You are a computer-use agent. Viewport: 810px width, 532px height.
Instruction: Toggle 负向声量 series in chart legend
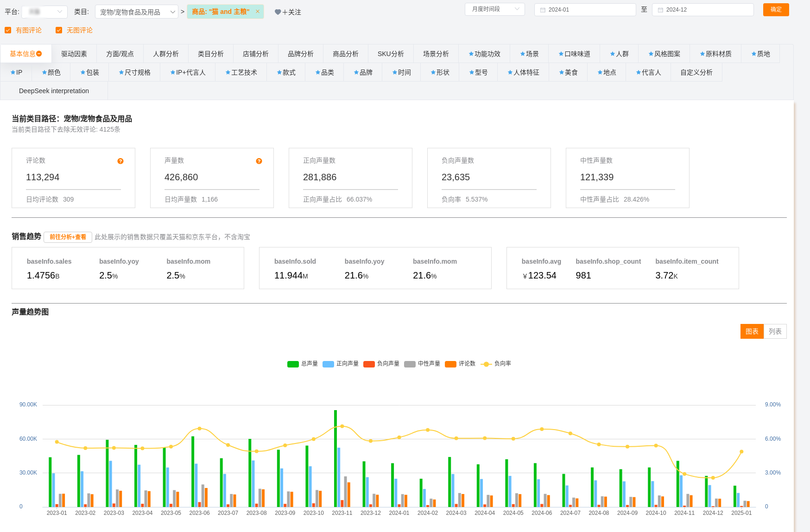[x=381, y=364]
